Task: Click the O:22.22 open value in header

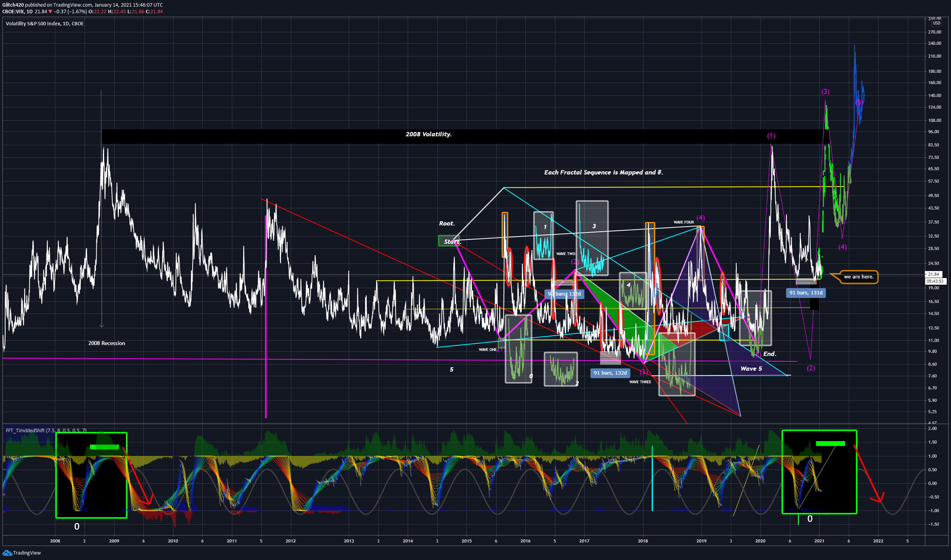Action: coord(97,12)
